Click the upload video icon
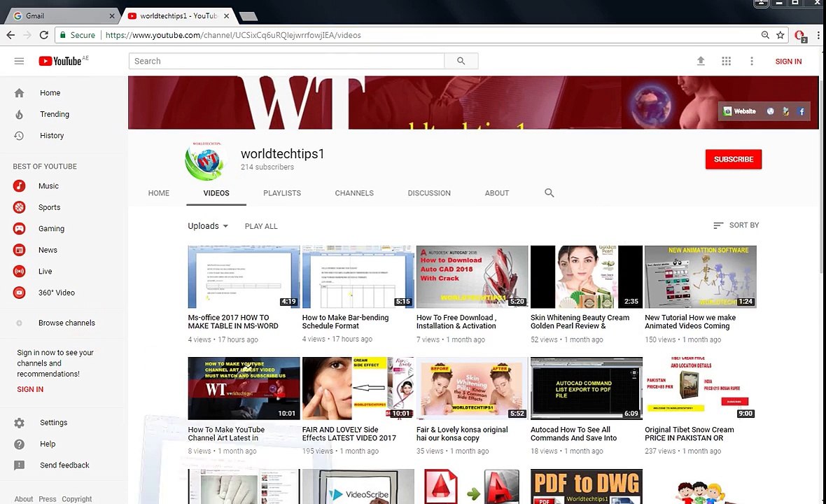826x504 pixels. (x=701, y=61)
